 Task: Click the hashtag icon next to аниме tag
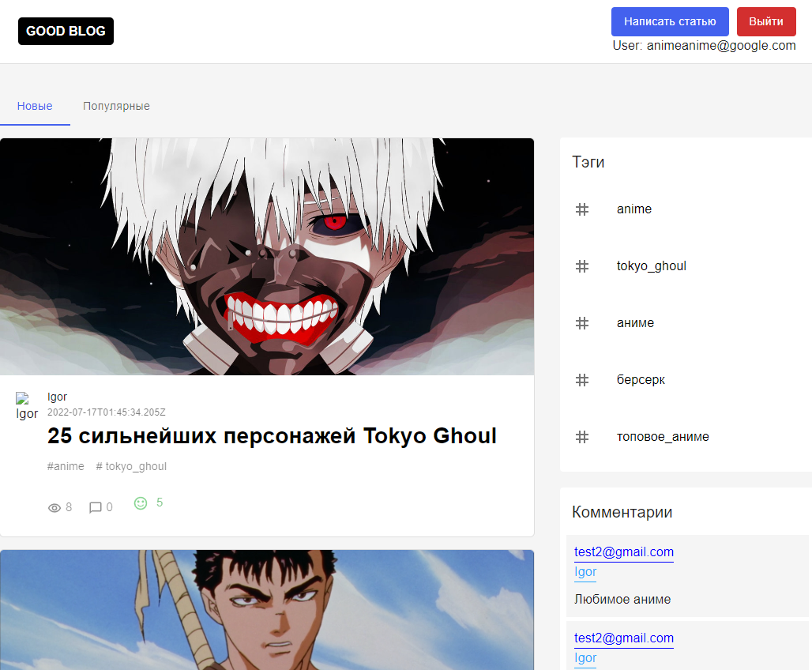pos(582,323)
